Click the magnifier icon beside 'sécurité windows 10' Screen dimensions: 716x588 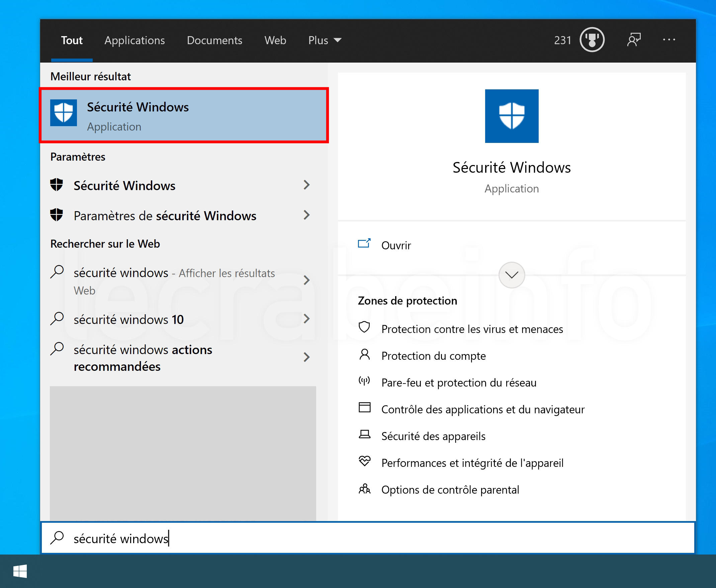tap(57, 319)
